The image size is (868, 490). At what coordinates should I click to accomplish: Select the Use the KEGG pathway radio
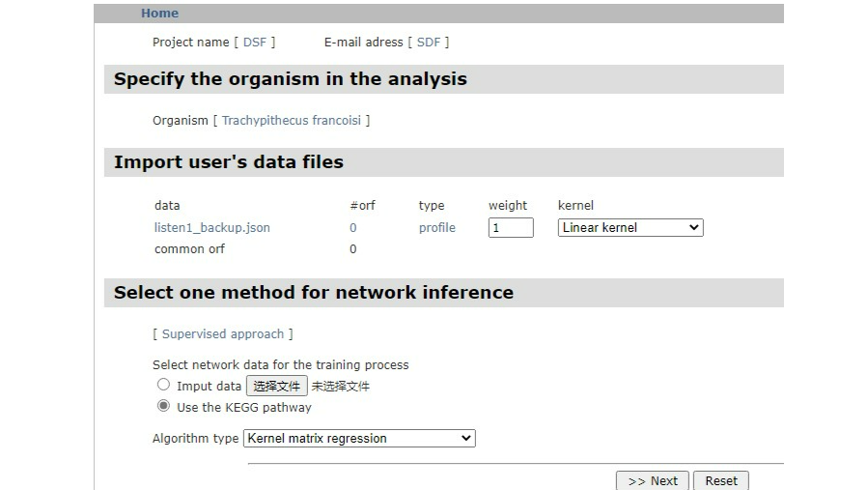[163, 406]
